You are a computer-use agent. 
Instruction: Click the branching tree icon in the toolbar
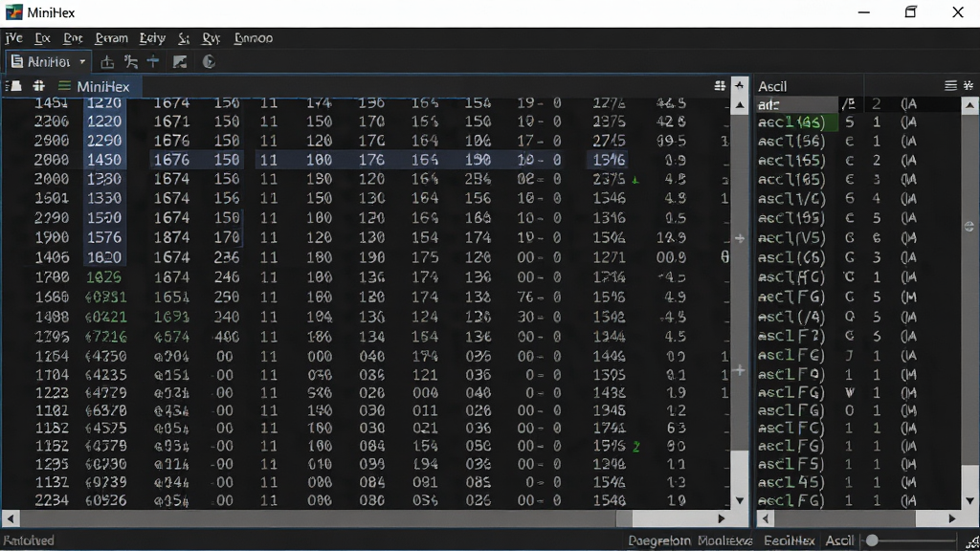130,62
